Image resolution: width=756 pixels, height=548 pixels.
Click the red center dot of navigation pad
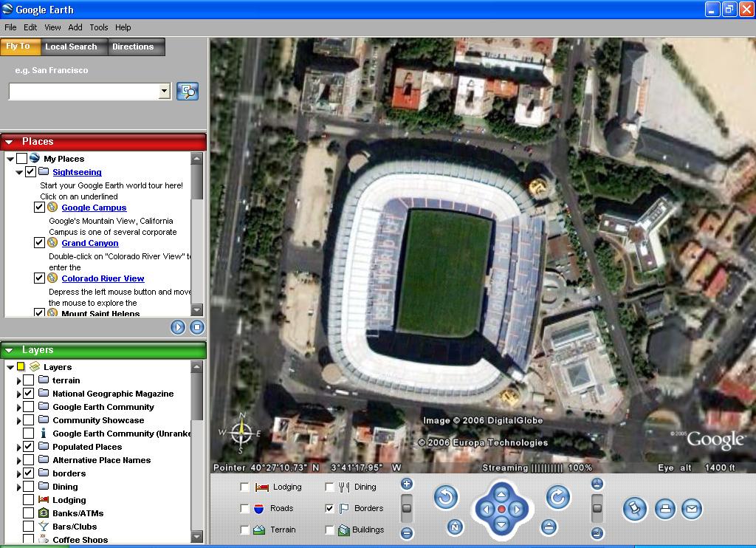point(501,510)
